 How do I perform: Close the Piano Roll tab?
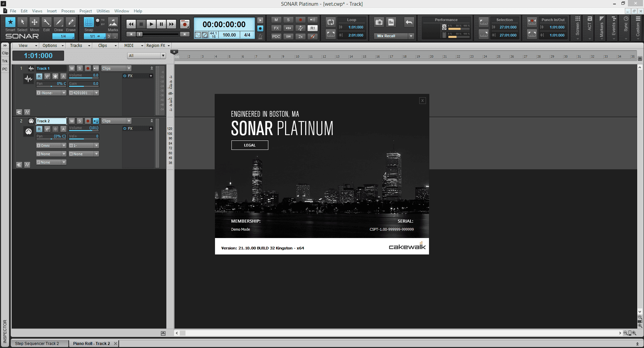[116, 343]
